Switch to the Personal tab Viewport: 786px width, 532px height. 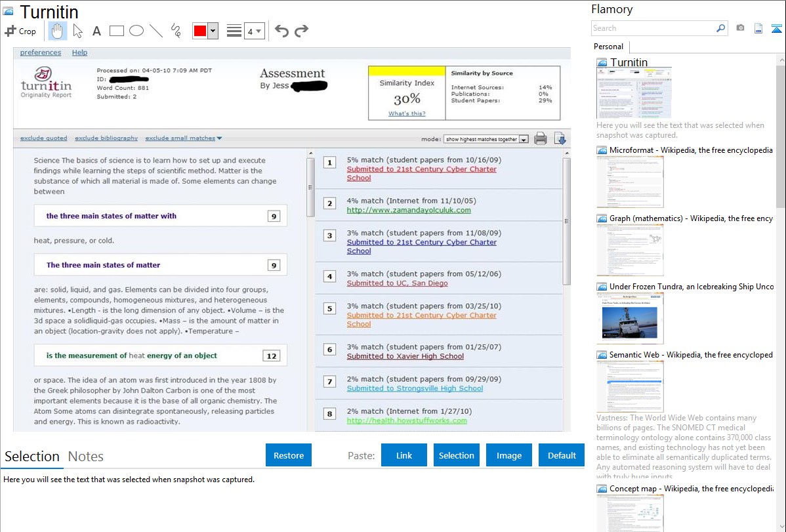pyautogui.click(x=609, y=47)
